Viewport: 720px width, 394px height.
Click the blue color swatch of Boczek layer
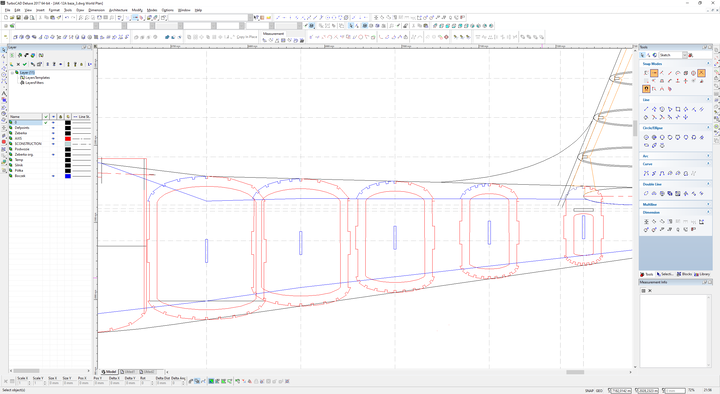[x=68, y=176]
